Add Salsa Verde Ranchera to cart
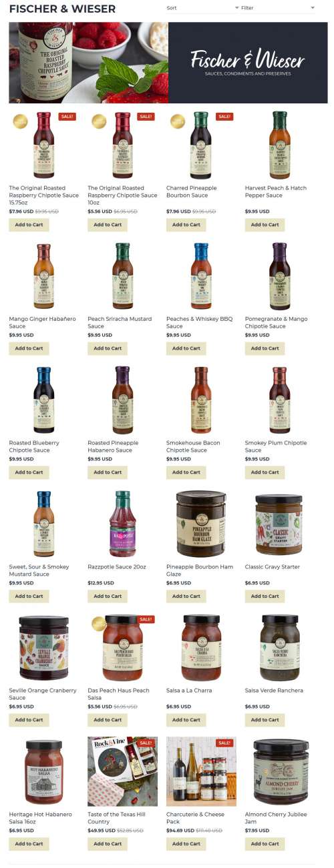 (265, 720)
